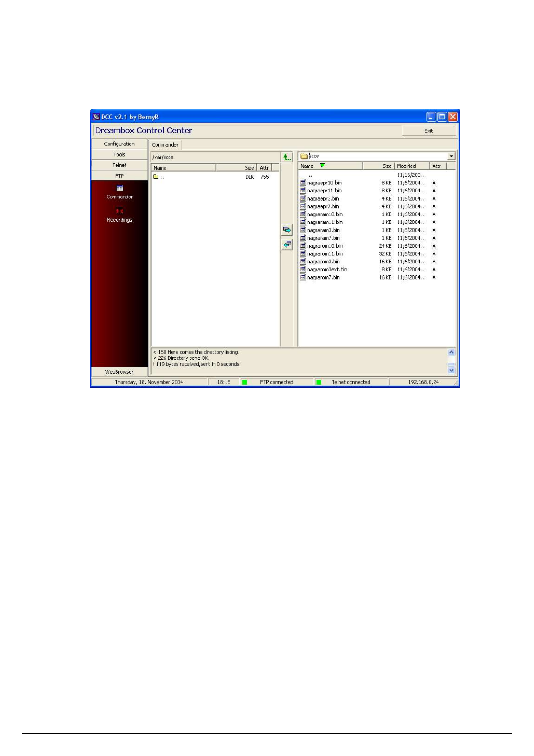
Task: Open the WebBrowser section
Action: pos(119,372)
